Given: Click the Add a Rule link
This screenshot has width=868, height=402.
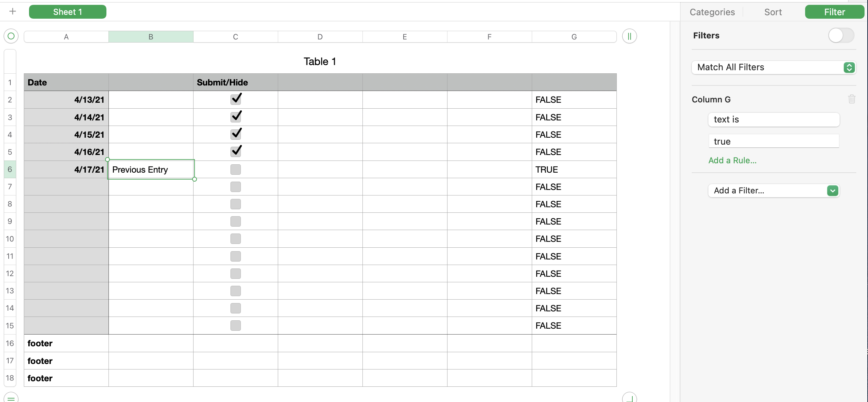Looking at the screenshot, I should (732, 160).
